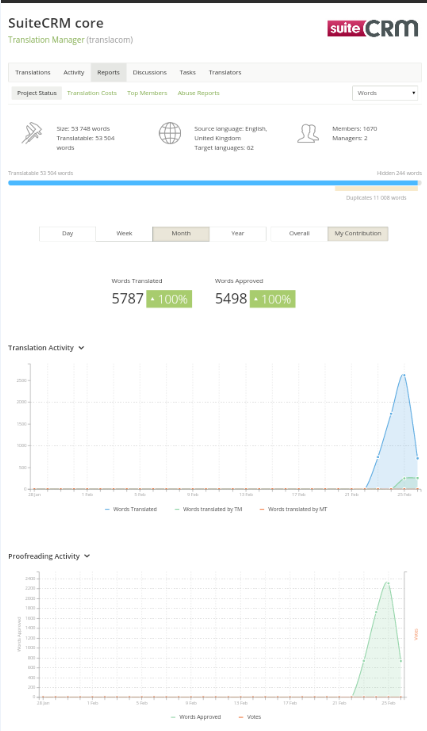
Task: Click the peak point of translation chart
Action: (x=404, y=375)
